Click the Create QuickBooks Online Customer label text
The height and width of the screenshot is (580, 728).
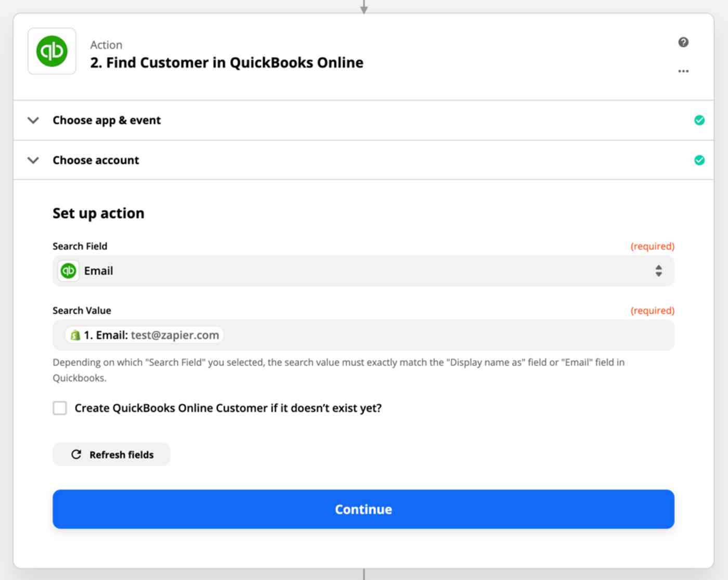click(x=228, y=408)
